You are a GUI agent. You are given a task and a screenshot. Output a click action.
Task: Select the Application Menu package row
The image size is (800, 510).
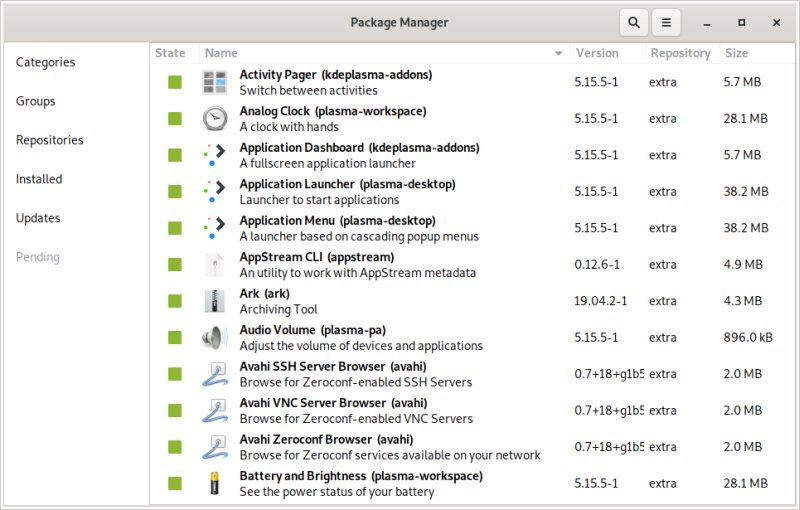400,228
